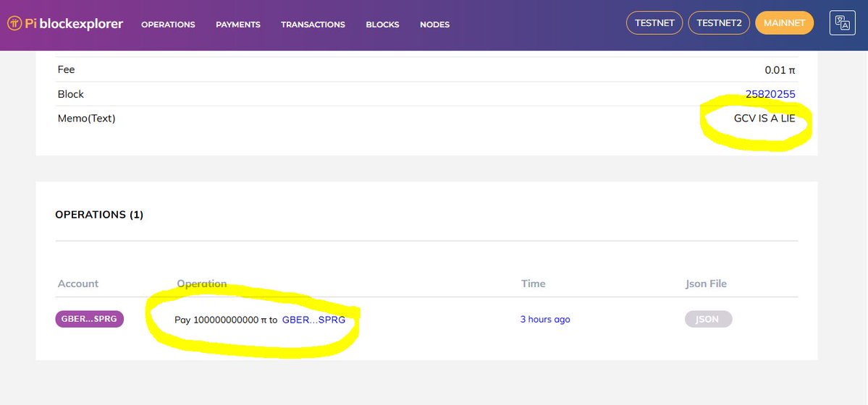The width and height of the screenshot is (868, 405).
Task: View the operation JSON file
Action: pyautogui.click(x=709, y=319)
